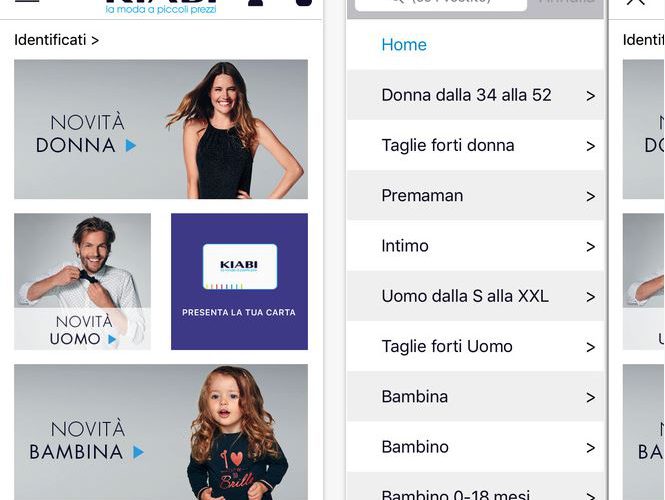Expand the Intimo category chevron

[590, 247]
